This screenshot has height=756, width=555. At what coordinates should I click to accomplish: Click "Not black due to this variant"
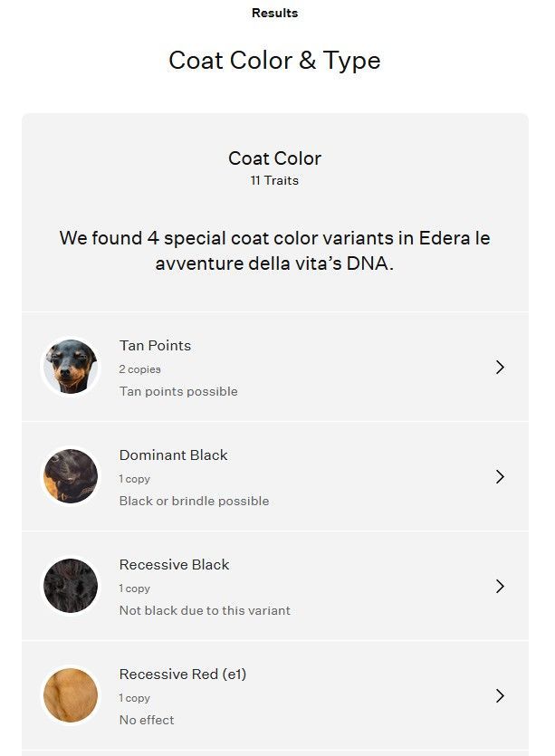[x=205, y=610]
